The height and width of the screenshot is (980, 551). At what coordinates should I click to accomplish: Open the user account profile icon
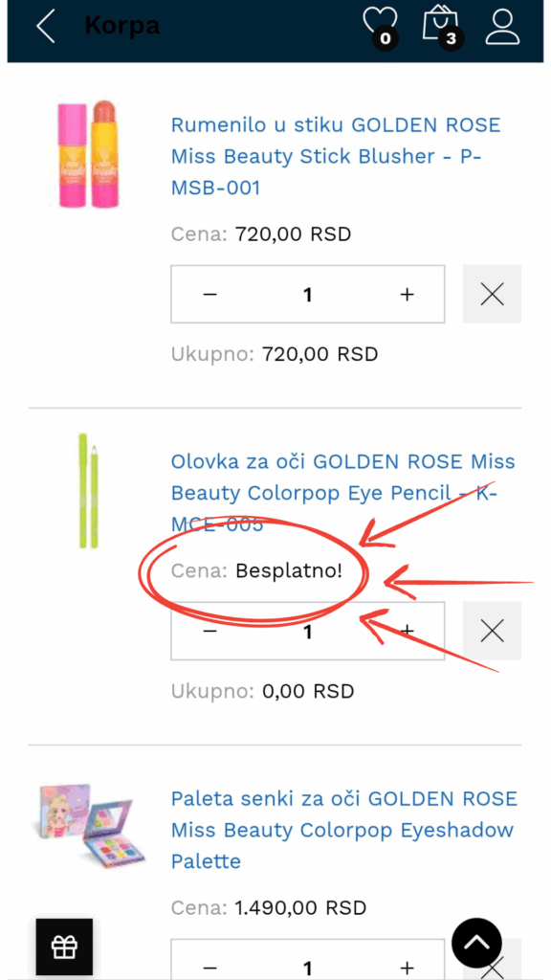coord(502,26)
